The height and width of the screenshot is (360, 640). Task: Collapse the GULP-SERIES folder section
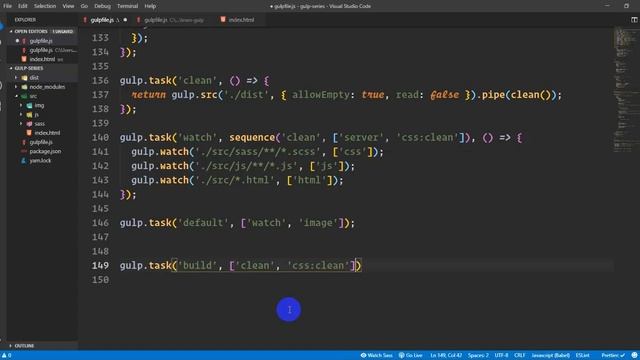(11, 68)
